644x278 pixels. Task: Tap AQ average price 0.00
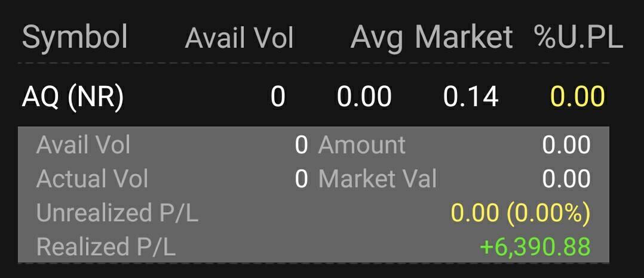(364, 97)
